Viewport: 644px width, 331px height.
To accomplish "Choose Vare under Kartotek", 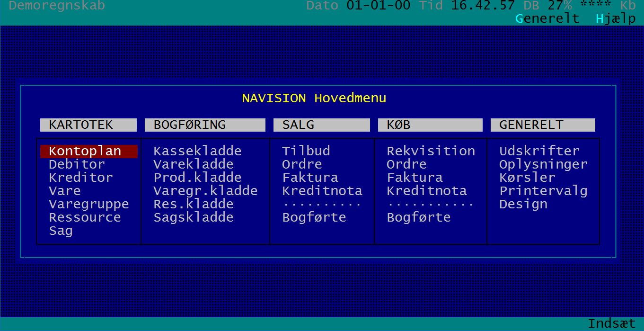I will click(x=65, y=191).
